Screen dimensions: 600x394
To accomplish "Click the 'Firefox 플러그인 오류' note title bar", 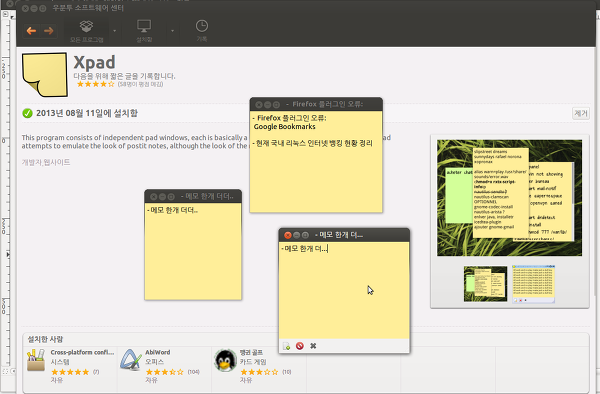I will click(x=316, y=104).
